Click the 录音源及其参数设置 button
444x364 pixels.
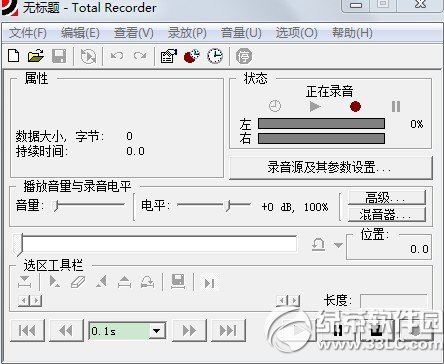coord(331,167)
